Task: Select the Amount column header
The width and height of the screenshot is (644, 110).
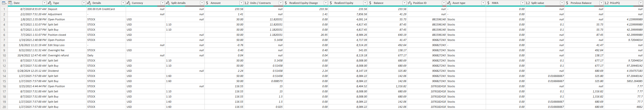Action: pyautogui.click(x=224, y=3)
